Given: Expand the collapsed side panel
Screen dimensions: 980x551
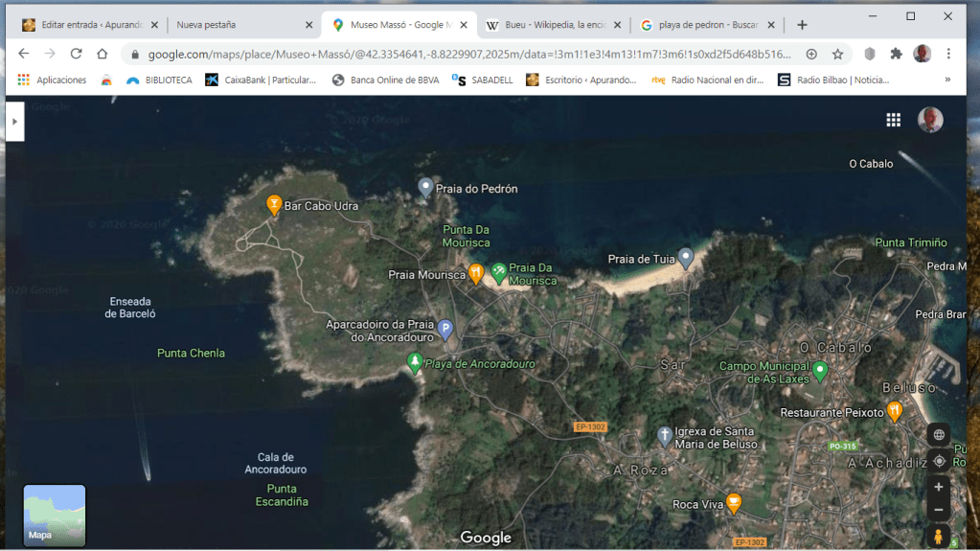Looking at the screenshot, I should 14,122.
